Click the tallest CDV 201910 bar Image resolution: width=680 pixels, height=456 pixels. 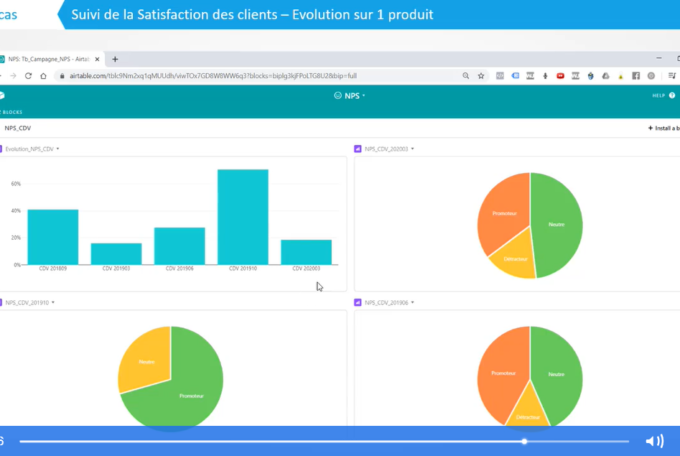(243, 217)
